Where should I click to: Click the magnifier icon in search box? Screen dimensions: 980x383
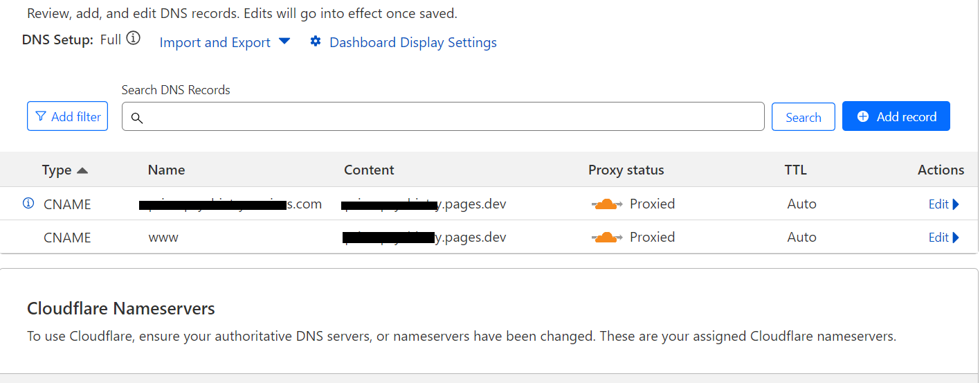[x=137, y=118]
